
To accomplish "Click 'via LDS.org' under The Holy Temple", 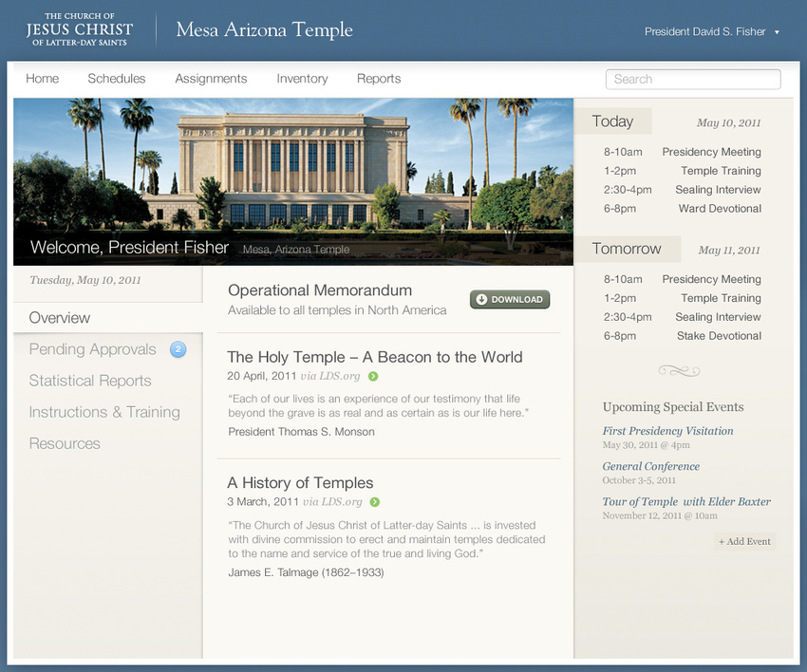I will 330,376.
